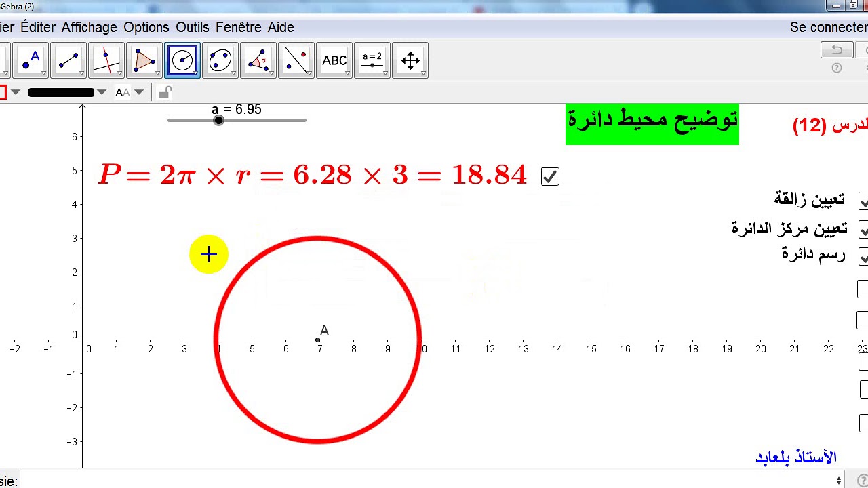Click the blue text الأستاذ بلعابد
The width and height of the screenshot is (868, 488).
(x=796, y=458)
